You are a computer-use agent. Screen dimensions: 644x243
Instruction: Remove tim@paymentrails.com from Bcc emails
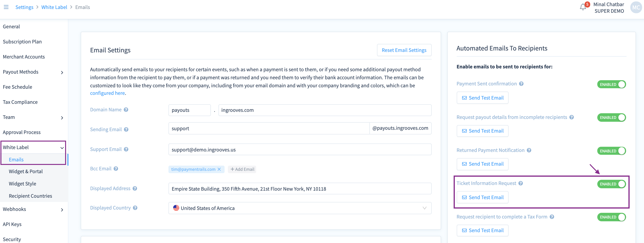tap(219, 169)
